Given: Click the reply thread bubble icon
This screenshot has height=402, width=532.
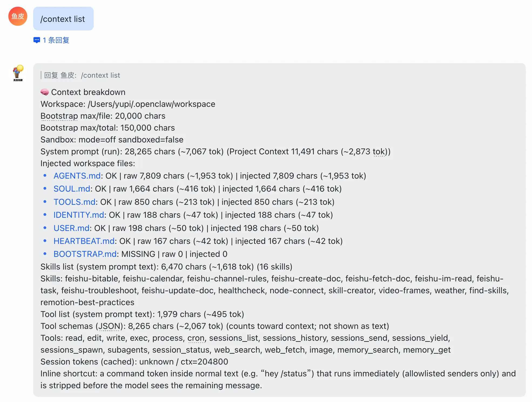Looking at the screenshot, I should 37,40.
